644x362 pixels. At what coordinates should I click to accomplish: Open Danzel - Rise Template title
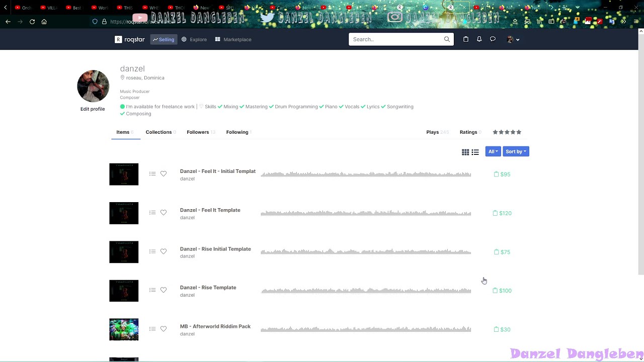tap(208, 288)
